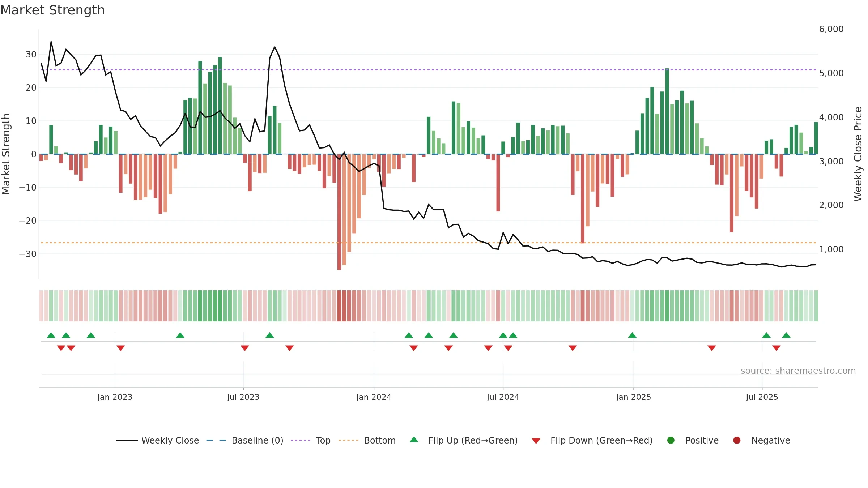
Task: Click the 3,000 price axis tick
Action: click(831, 162)
